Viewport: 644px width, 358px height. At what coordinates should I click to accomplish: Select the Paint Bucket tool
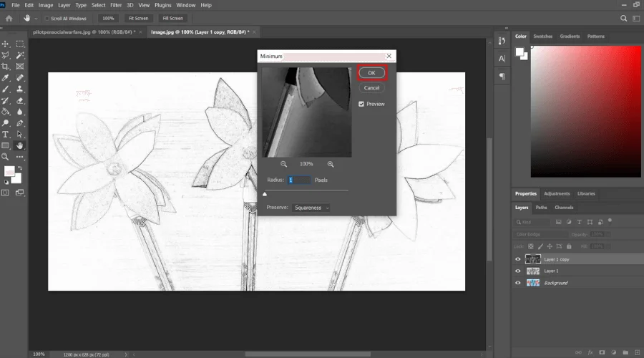tap(5, 112)
